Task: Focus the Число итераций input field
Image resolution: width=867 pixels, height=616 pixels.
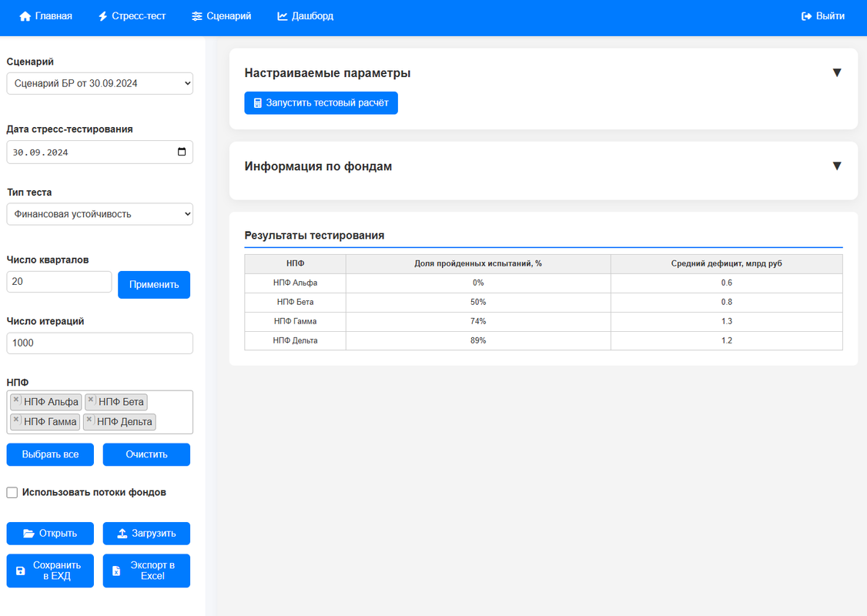Action: [99, 343]
